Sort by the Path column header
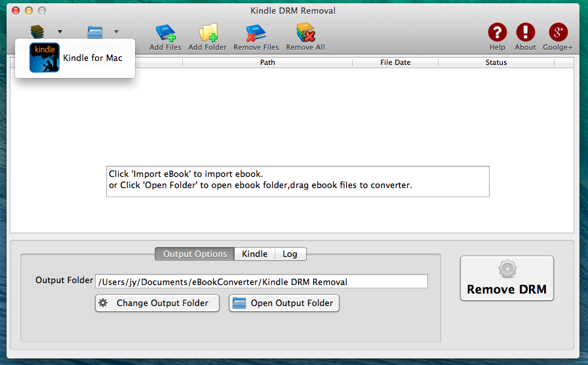 click(x=267, y=62)
